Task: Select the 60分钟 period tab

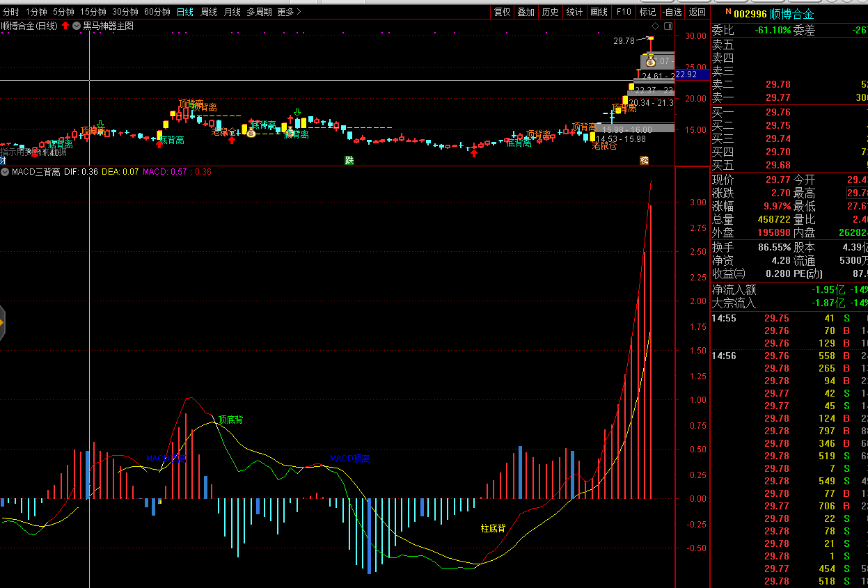Action: [x=157, y=12]
